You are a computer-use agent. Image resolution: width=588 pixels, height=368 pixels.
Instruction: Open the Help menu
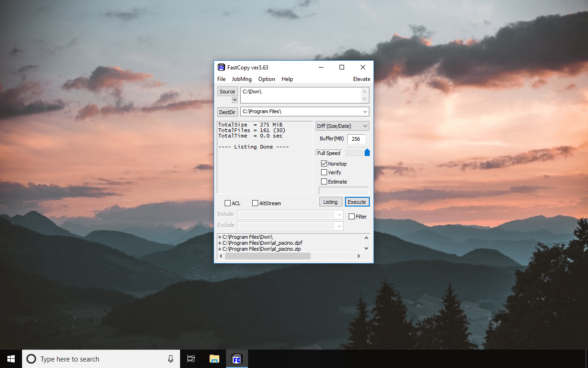(x=287, y=79)
